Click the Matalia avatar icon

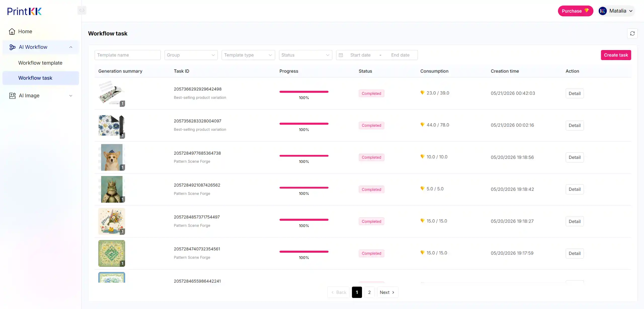pyautogui.click(x=602, y=11)
